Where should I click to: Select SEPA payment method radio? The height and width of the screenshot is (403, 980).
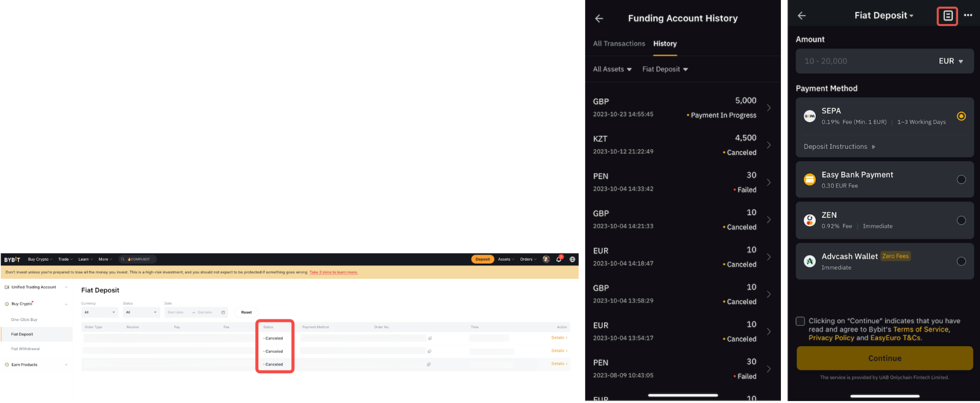(x=961, y=116)
